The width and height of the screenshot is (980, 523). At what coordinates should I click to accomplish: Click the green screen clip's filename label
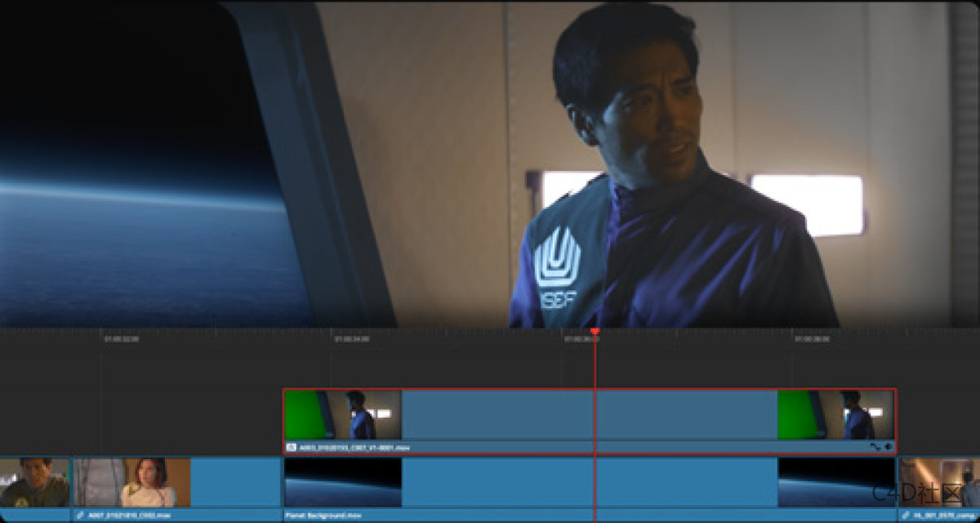coord(353,448)
